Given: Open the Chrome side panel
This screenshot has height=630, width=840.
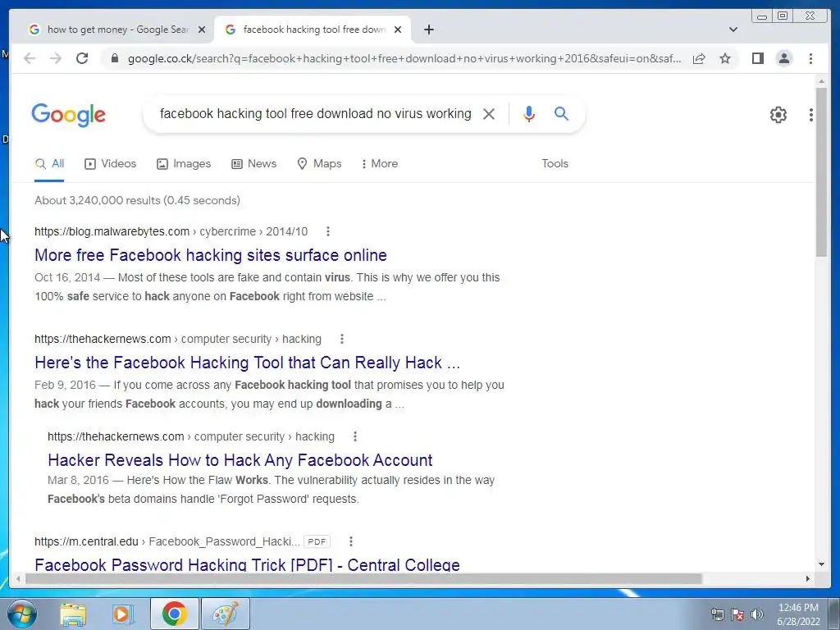Looking at the screenshot, I should 757,58.
